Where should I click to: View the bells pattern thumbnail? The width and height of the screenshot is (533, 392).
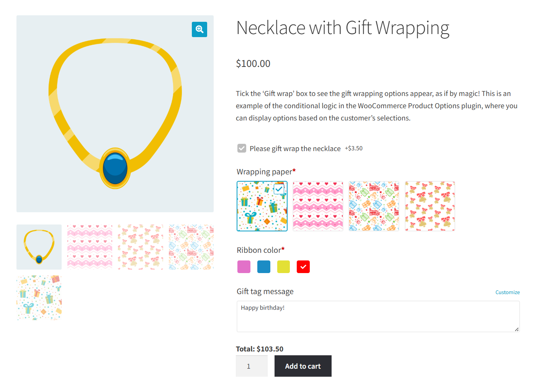tap(140, 247)
